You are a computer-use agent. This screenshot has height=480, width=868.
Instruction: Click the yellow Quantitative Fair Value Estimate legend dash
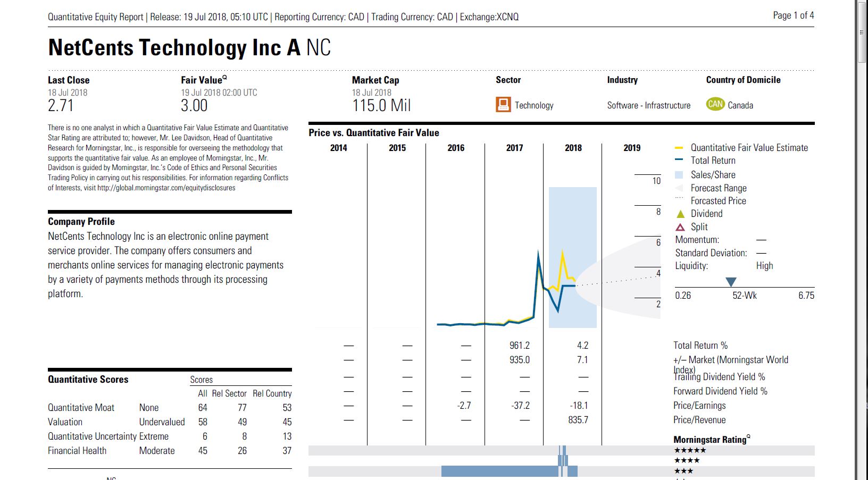pos(679,148)
